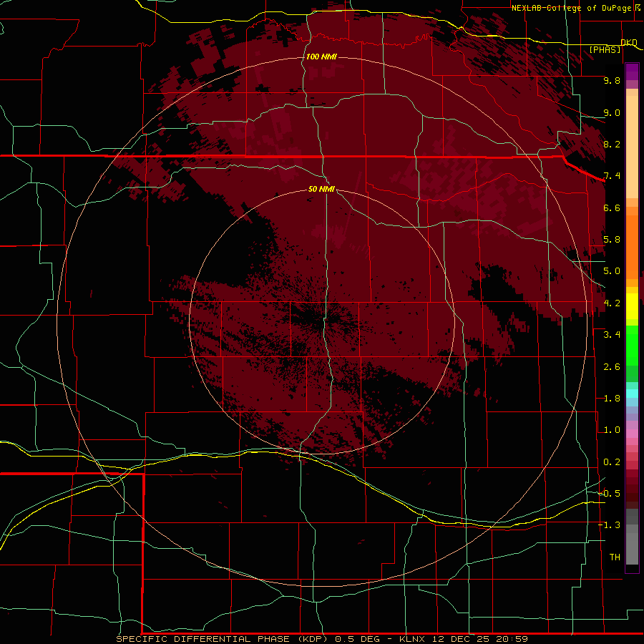Click the 1.0 color scale value
Screen dimensions: 644x644
[x=612, y=430]
